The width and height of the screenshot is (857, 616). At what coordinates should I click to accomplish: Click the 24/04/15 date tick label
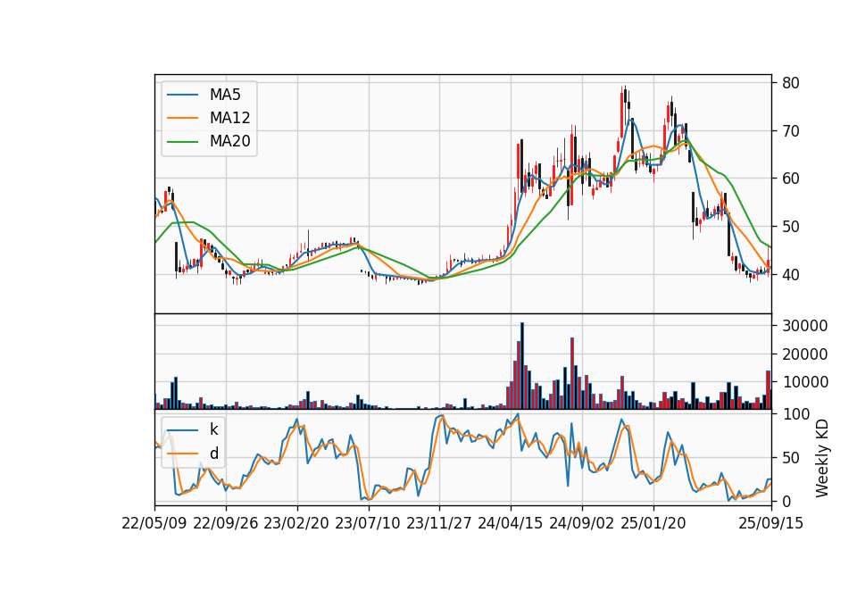pos(511,523)
